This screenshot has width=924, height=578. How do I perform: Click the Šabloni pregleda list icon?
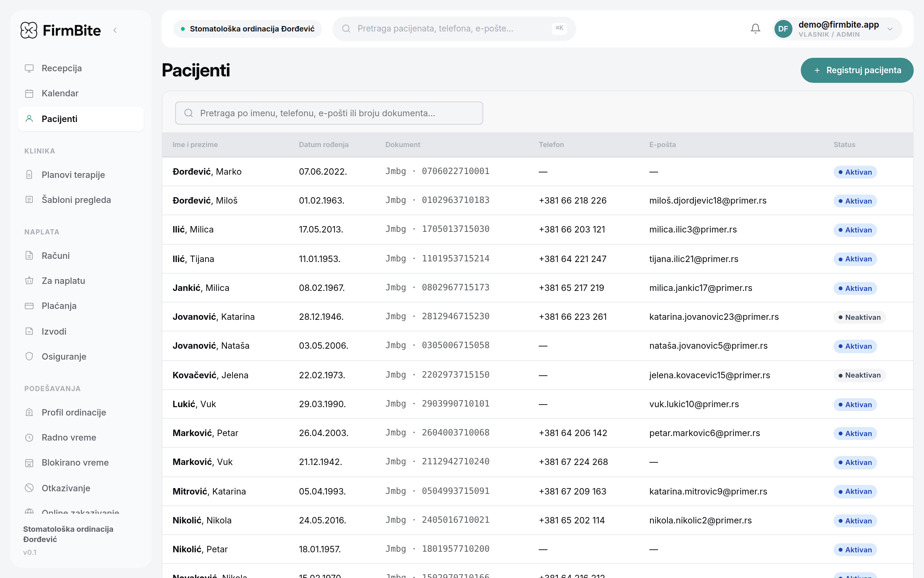(x=30, y=199)
